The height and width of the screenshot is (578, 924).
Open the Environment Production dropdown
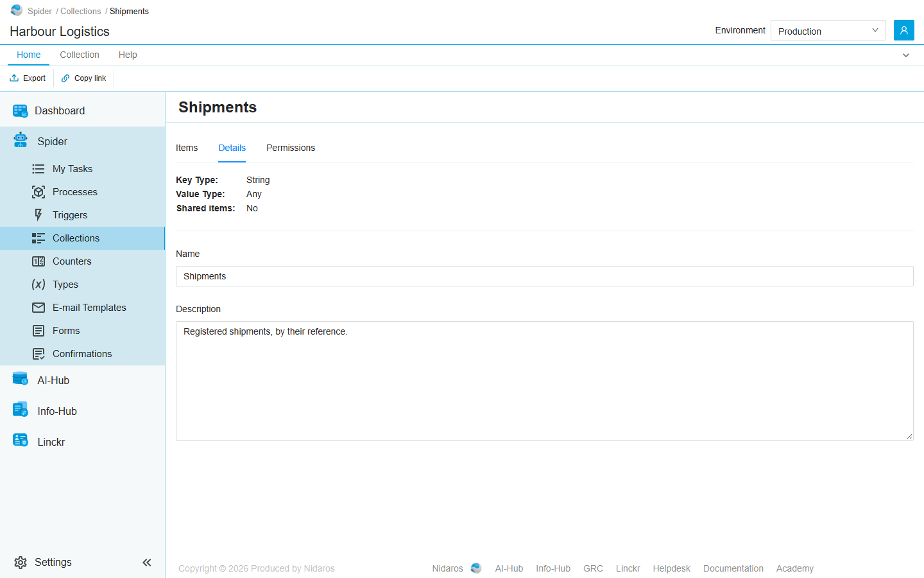pos(828,30)
